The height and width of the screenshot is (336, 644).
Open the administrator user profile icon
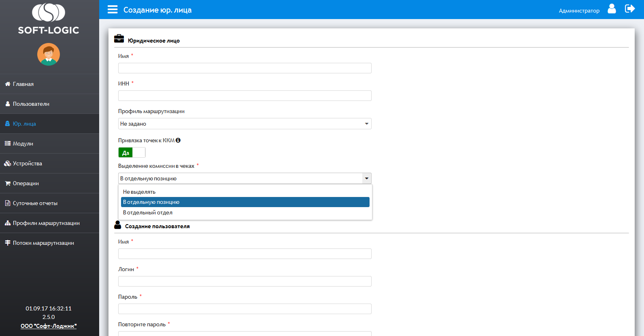pos(612,9)
